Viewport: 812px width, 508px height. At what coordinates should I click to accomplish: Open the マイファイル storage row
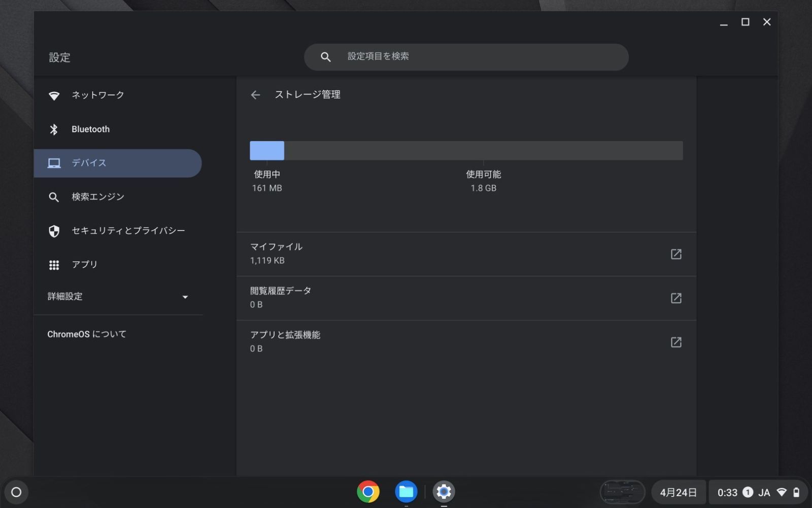(466, 254)
